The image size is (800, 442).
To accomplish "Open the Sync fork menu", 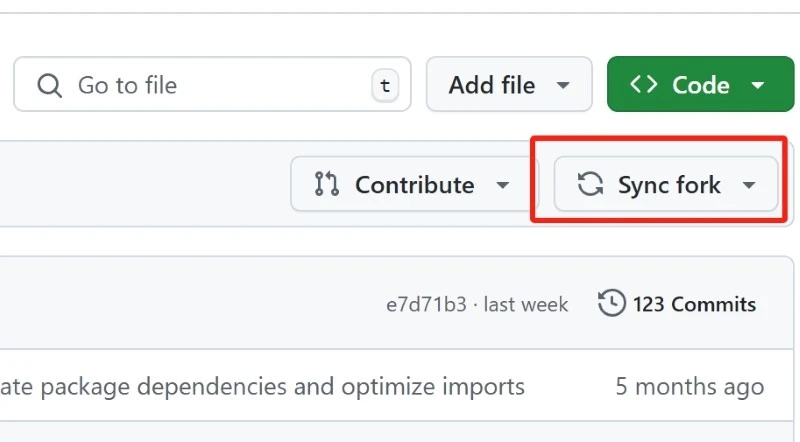I will pos(666,184).
